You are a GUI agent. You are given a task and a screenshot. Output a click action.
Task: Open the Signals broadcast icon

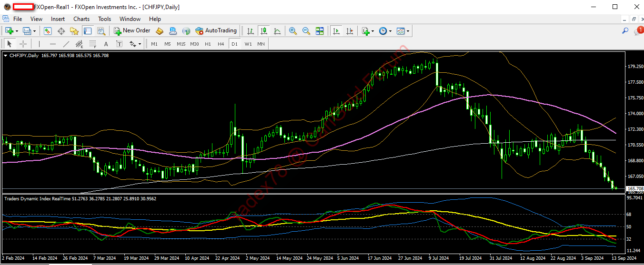pos(186,31)
